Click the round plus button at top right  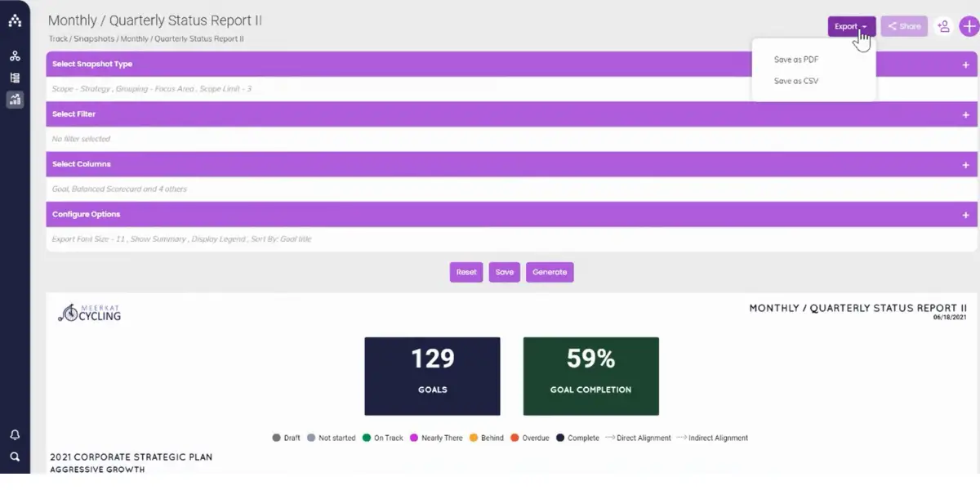click(x=968, y=26)
